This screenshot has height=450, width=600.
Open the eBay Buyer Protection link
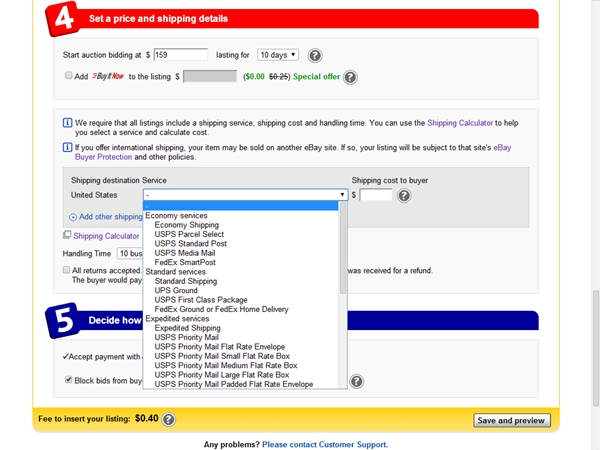293,152
